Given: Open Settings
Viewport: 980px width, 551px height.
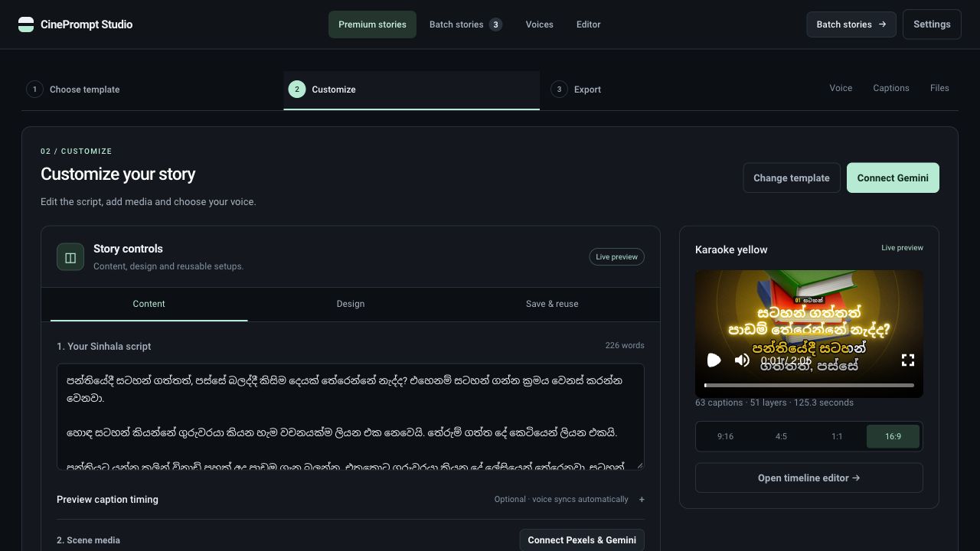Looking at the screenshot, I should tap(932, 24).
